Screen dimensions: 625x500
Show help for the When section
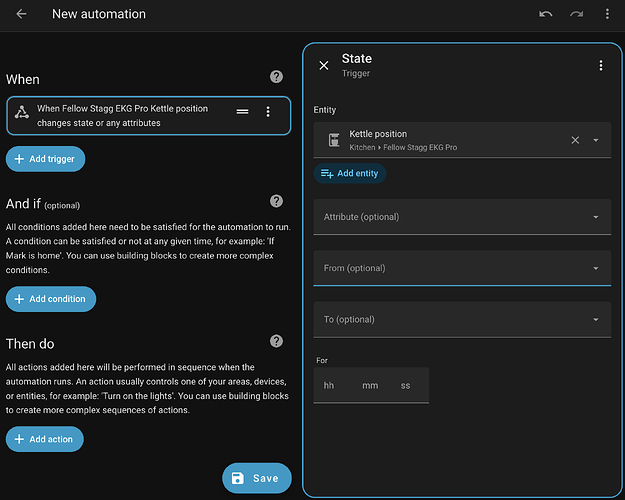click(x=276, y=77)
